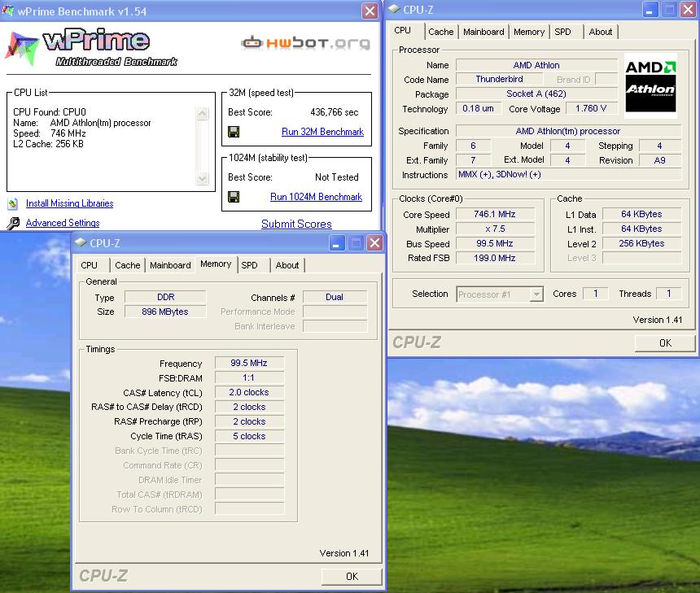Click OK in the CPU-Z CPU window

665,343
